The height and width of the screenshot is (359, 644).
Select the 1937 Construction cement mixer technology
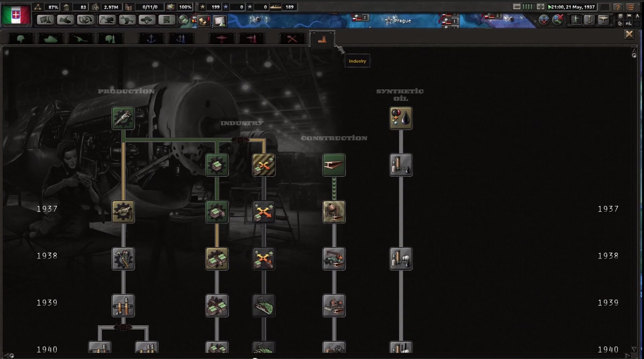(x=334, y=212)
